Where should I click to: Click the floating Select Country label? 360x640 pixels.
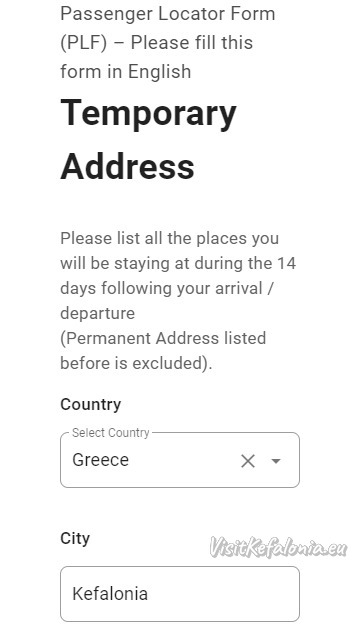click(x=111, y=433)
